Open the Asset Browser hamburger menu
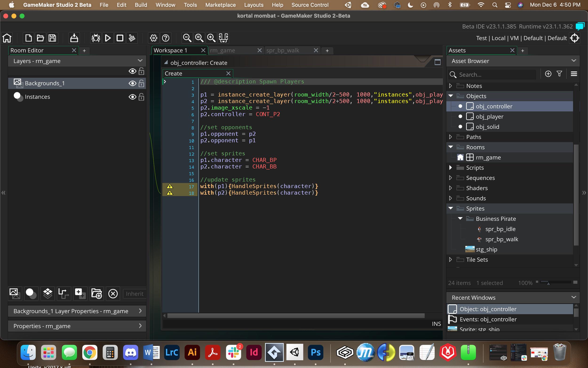The height and width of the screenshot is (368, 588). pyautogui.click(x=574, y=74)
